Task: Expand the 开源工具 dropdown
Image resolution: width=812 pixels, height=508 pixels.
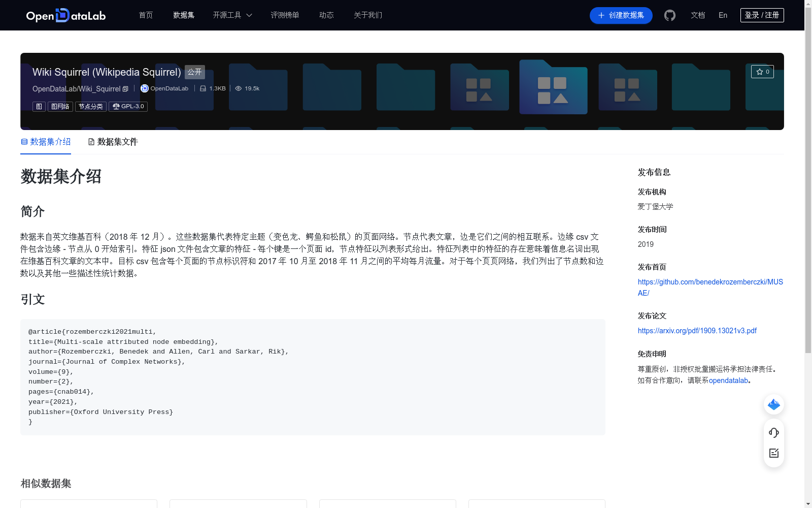Action: click(x=232, y=15)
